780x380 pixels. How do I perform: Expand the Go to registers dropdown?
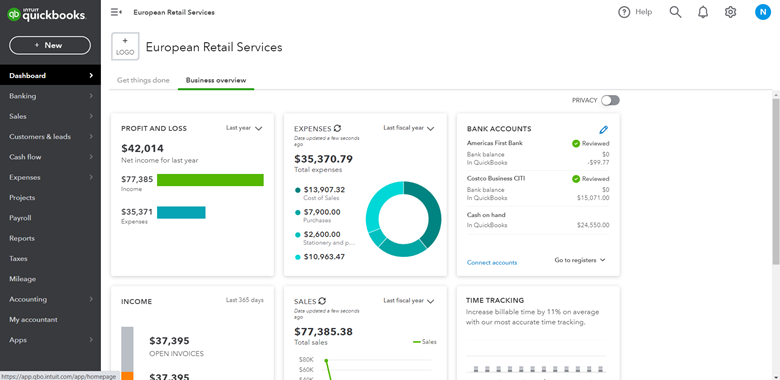coord(580,260)
